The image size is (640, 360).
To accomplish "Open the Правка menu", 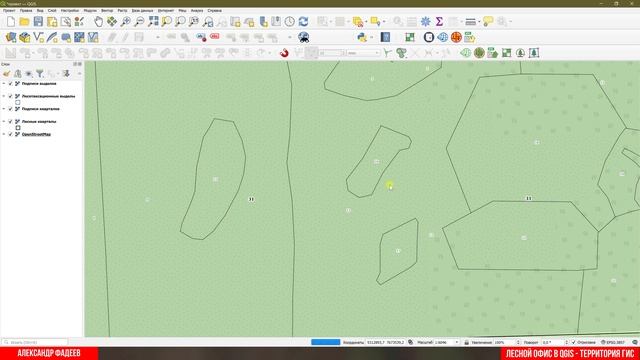I will click(26, 11).
